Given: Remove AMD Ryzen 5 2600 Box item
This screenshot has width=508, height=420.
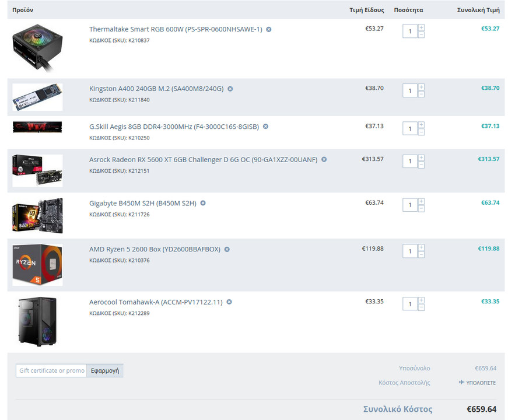Looking at the screenshot, I should 227,249.
